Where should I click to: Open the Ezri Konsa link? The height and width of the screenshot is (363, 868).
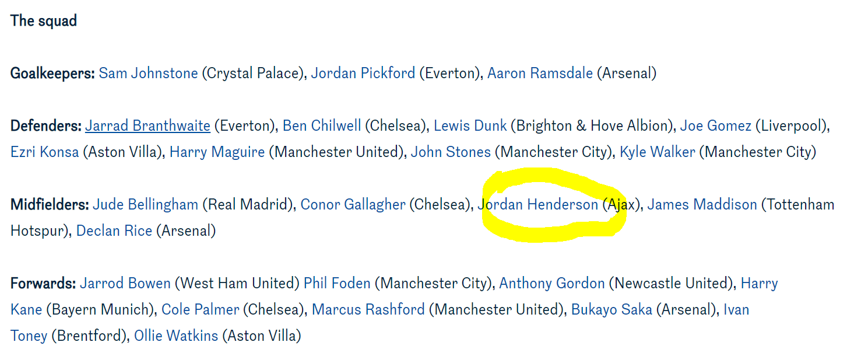[x=44, y=152]
